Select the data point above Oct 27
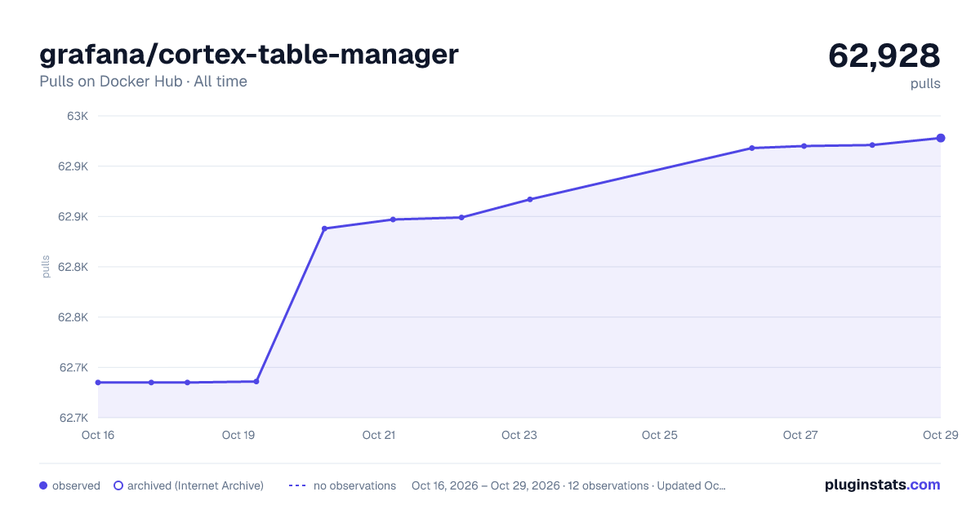The height and width of the screenshot is (514, 980). coord(804,146)
